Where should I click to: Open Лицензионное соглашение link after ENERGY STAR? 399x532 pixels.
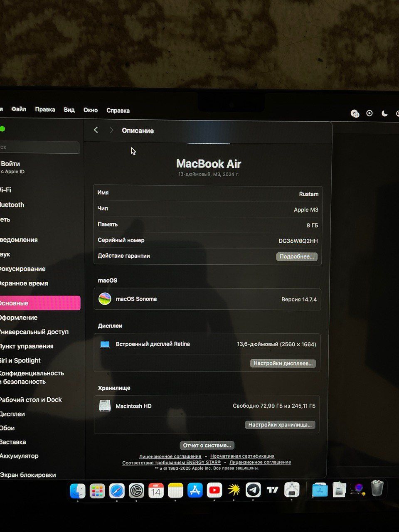(260, 462)
